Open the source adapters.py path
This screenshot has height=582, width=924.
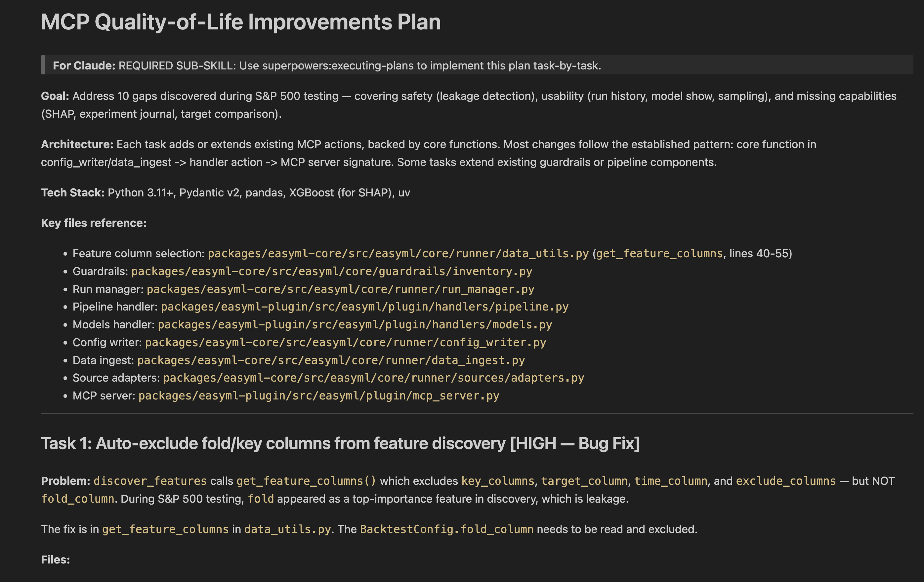point(373,378)
